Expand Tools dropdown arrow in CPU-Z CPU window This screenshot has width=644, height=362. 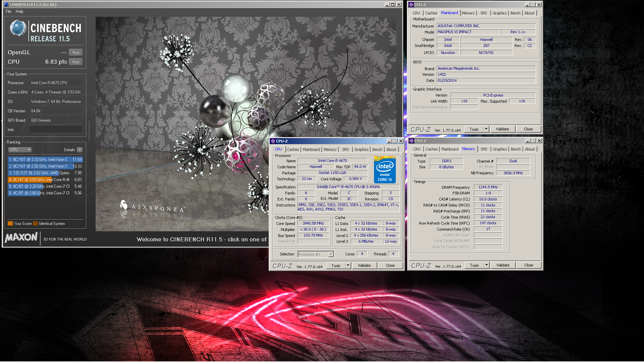[348, 265]
